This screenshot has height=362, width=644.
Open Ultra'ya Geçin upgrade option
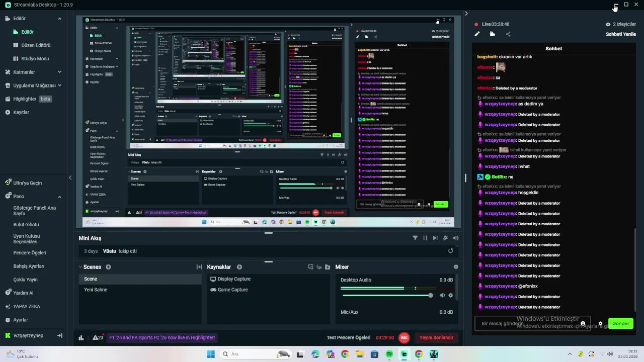[27, 183]
